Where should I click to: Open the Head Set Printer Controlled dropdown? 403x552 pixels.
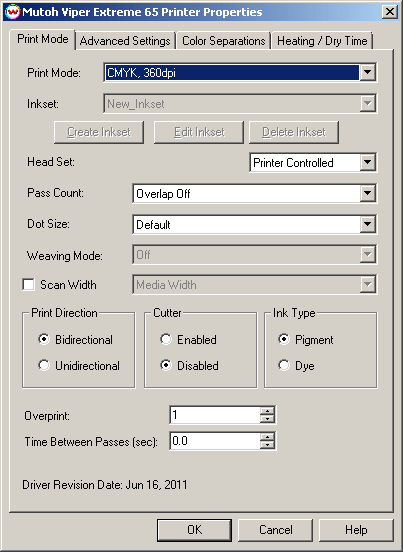(x=313, y=163)
